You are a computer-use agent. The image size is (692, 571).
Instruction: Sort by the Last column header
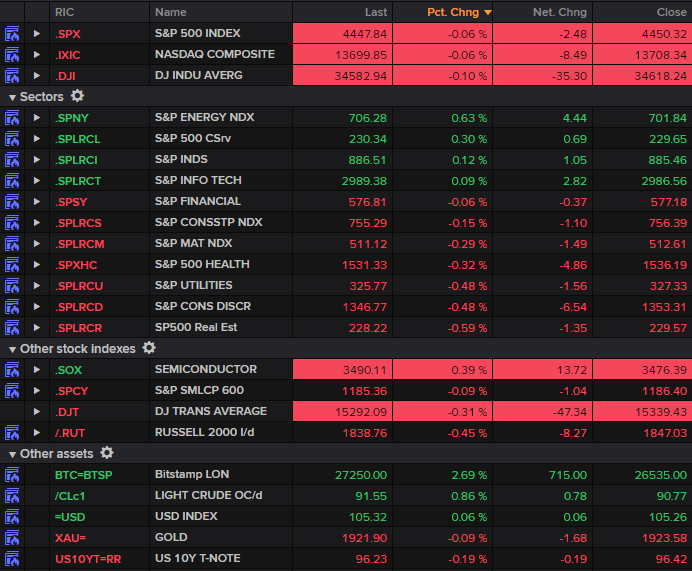coord(342,12)
